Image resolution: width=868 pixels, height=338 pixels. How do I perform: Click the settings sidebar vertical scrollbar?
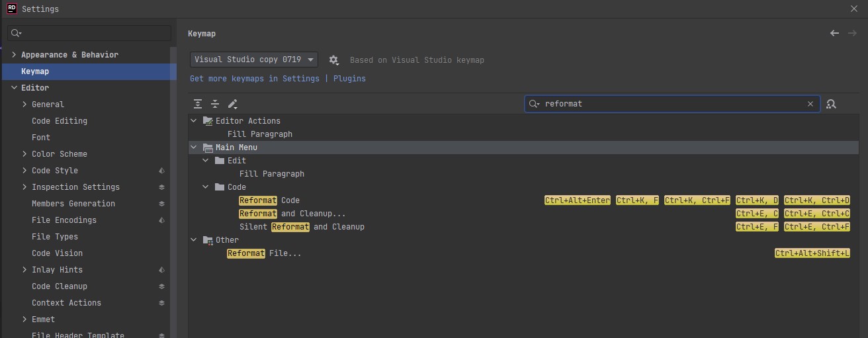tap(173, 192)
